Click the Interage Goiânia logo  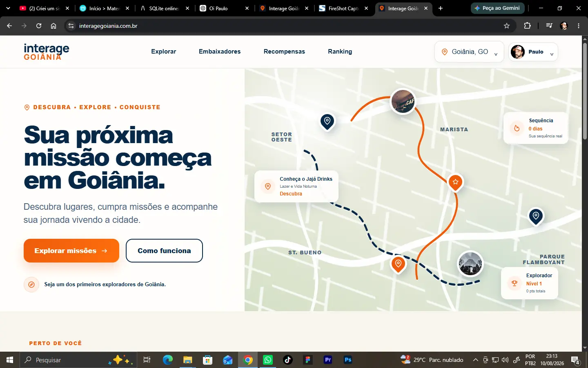click(x=47, y=52)
